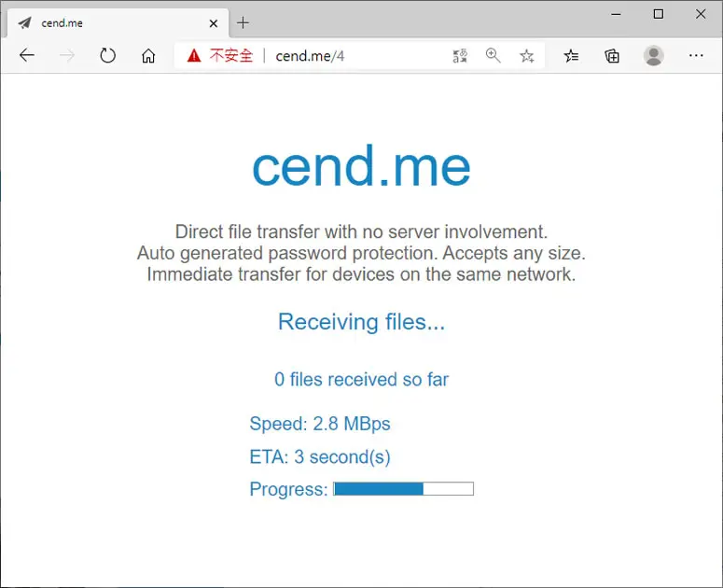723x588 pixels.
Task: Open the Collections icon
Action: pos(612,56)
